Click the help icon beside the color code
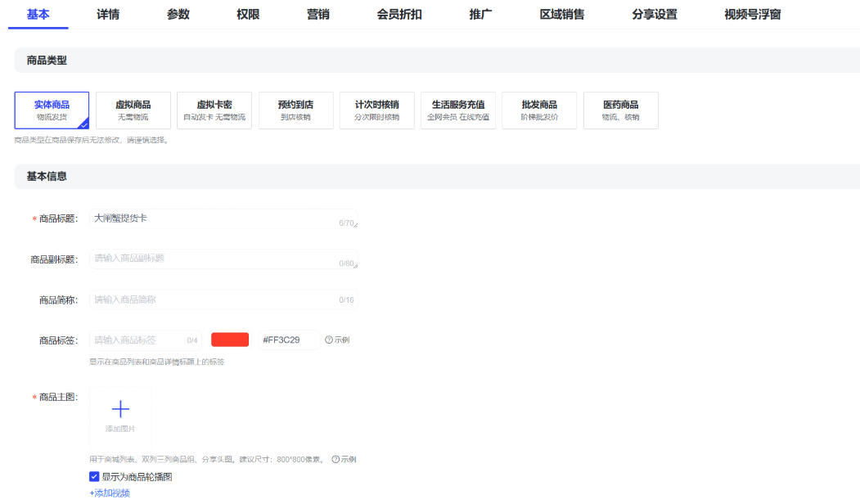This screenshot has height=504, width=860. click(329, 340)
